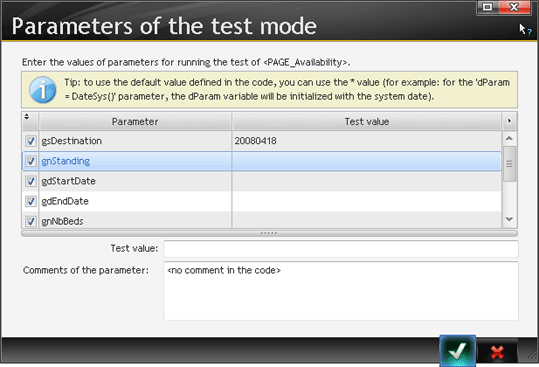Viewport: 539px width, 367px height.
Task: Uncheck the gsDestination parameter checkbox
Action: (x=31, y=141)
